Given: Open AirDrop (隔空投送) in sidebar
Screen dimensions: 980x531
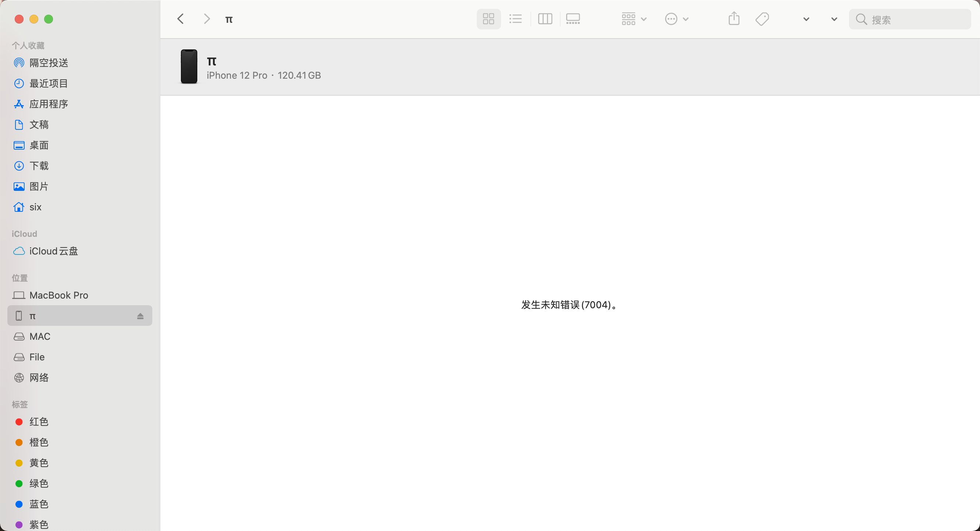Looking at the screenshot, I should pos(49,63).
